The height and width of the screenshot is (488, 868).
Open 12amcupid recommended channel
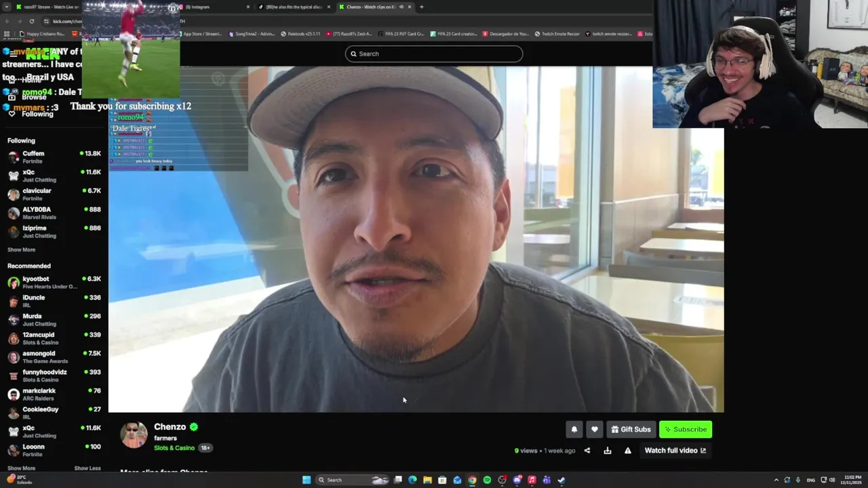(54, 338)
